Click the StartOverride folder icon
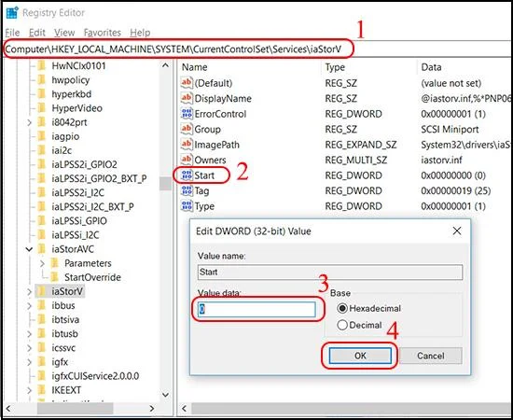 pos(55,277)
